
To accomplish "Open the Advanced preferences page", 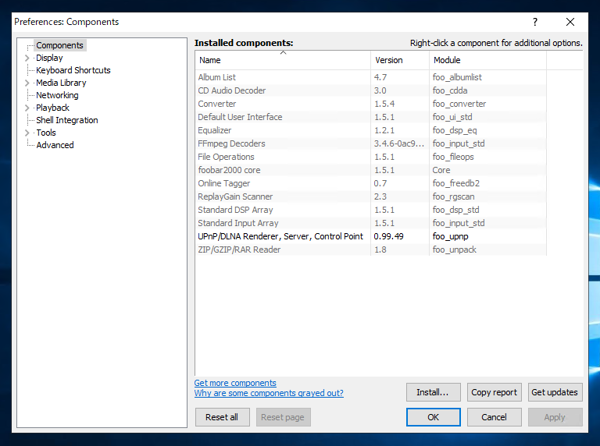I will (x=55, y=145).
